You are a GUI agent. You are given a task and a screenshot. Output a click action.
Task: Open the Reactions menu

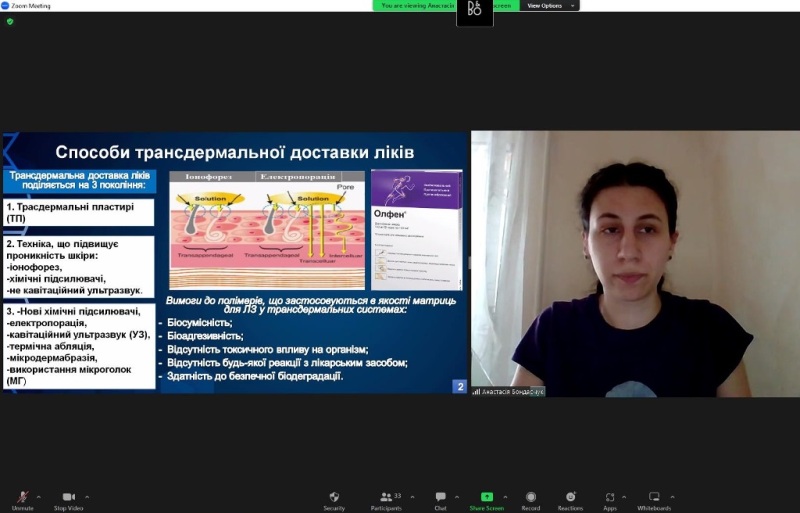coord(570,500)
